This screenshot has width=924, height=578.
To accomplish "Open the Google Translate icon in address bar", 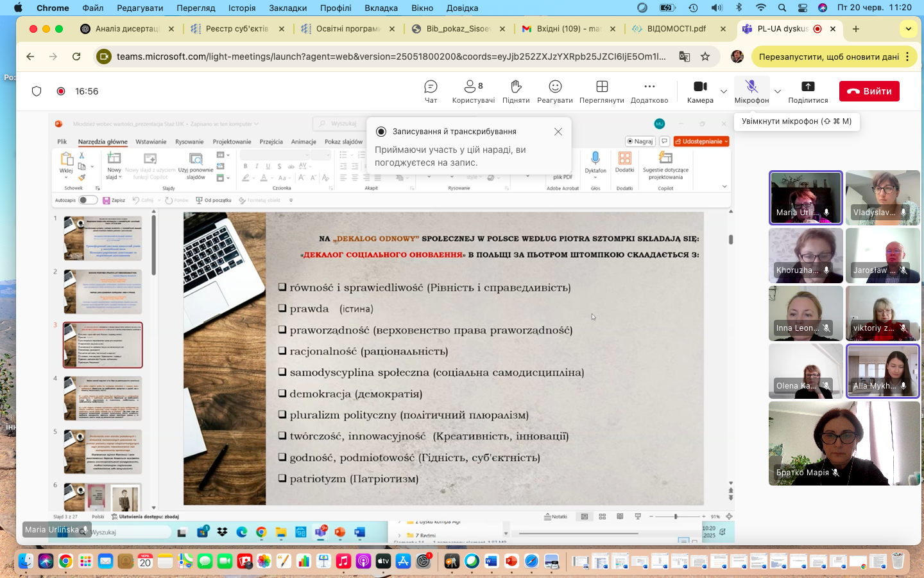I will [x=685, y=57].
